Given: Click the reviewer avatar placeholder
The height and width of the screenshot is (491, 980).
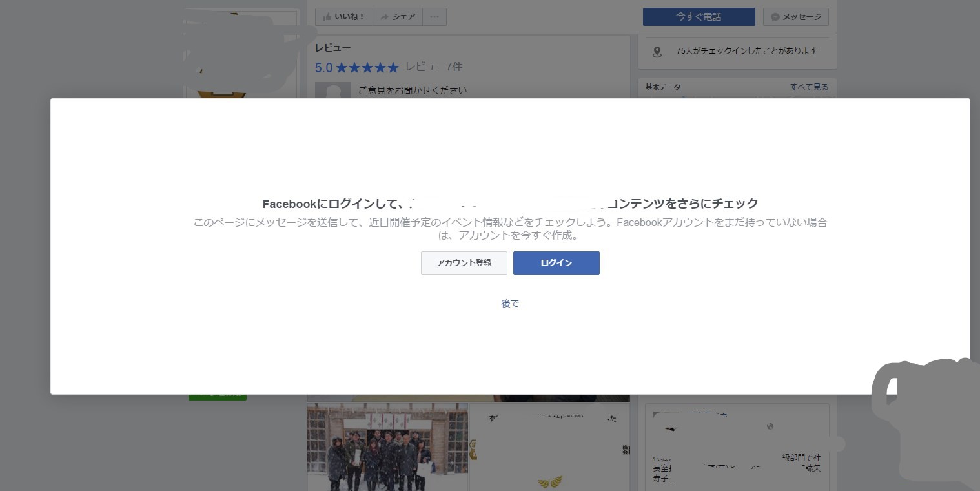Looking at the screenshot, I should (x=333, y=90).
